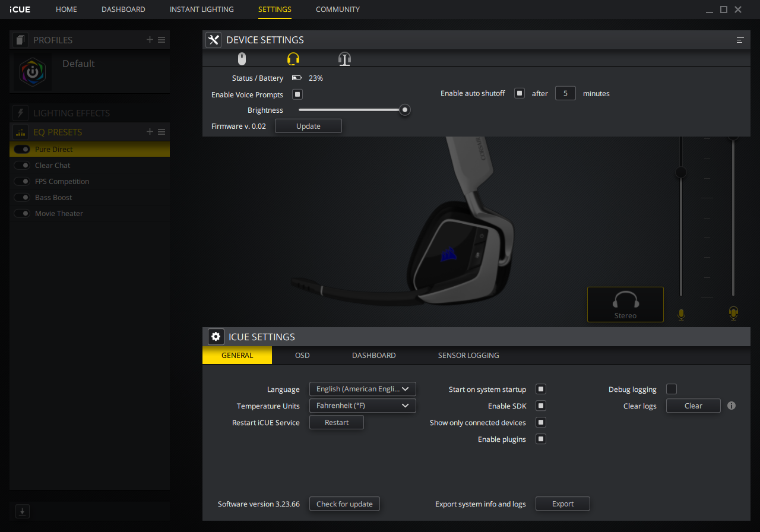Screen dimensions: 760x532
Task: Toggle Show only connected devices checkbox
Action: click(541, 422)
